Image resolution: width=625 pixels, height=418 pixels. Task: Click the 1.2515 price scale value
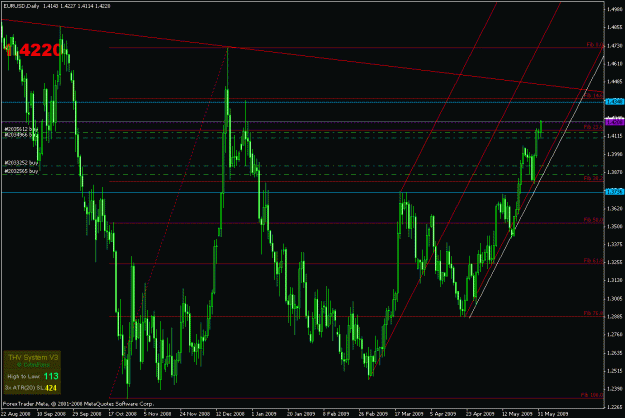pos(615,371)
